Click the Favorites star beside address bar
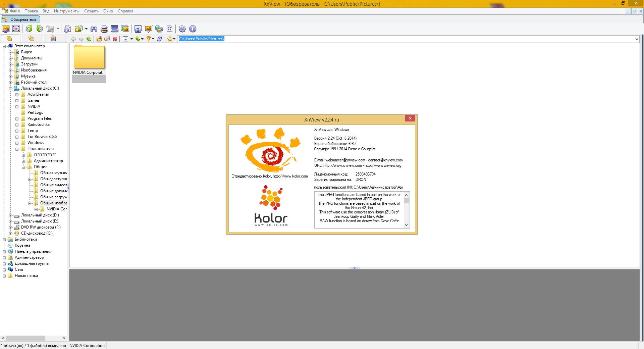This screenshot has width=644, height=349. pos(170,39)
